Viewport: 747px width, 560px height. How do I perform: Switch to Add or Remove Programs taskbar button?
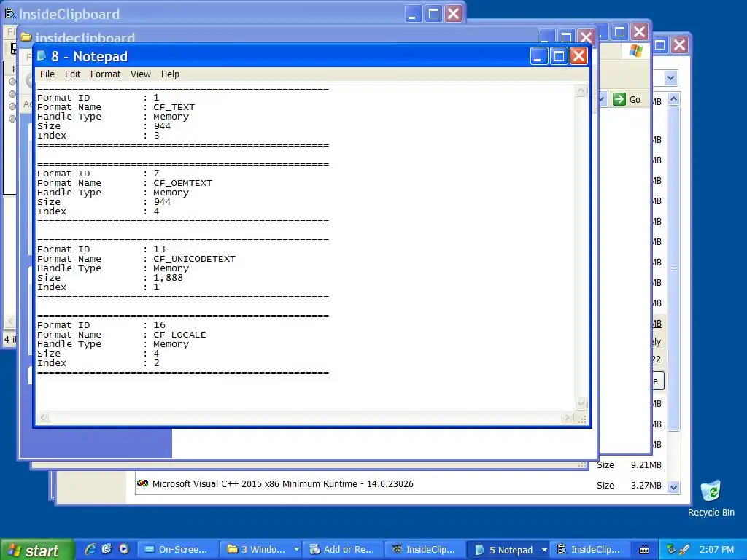pos(343,550)
